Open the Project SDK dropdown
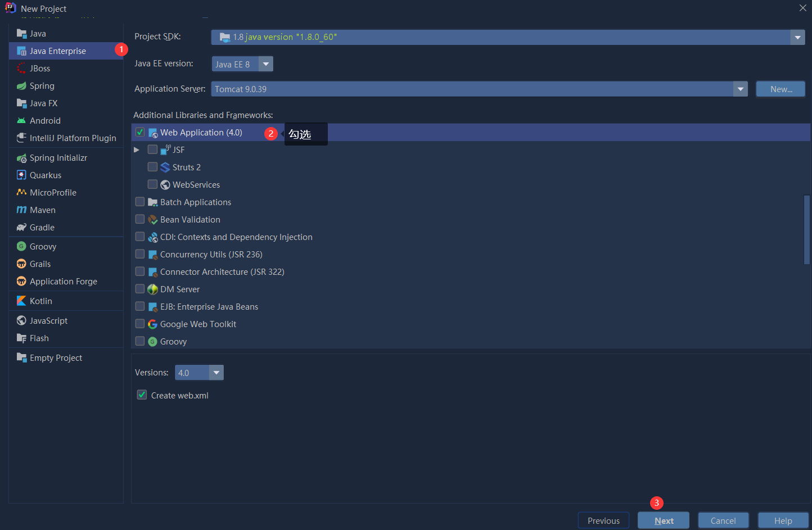Screen dimensions: 812x530 coord(797,37)
